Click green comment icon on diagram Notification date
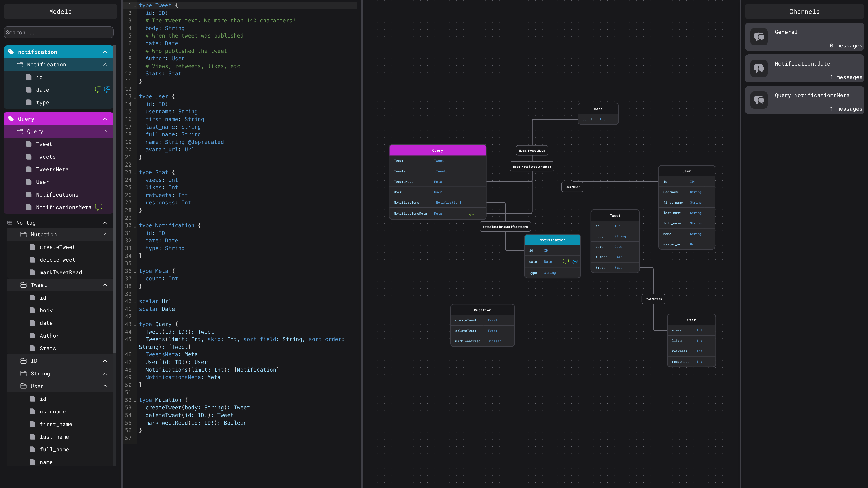Screen dimensions: 868x488 coord(566,261)
